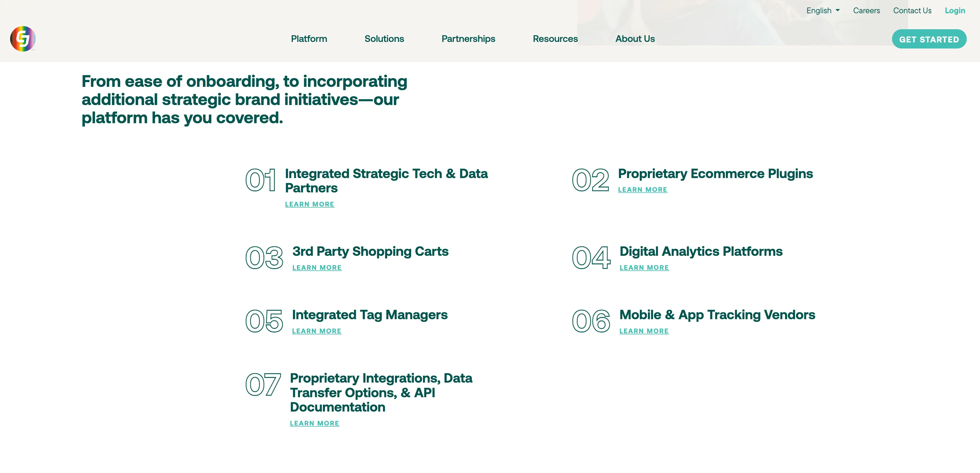Open the Contact Us link
The width and height of the screenshot is (980, 473).
[x=912, y=11]
